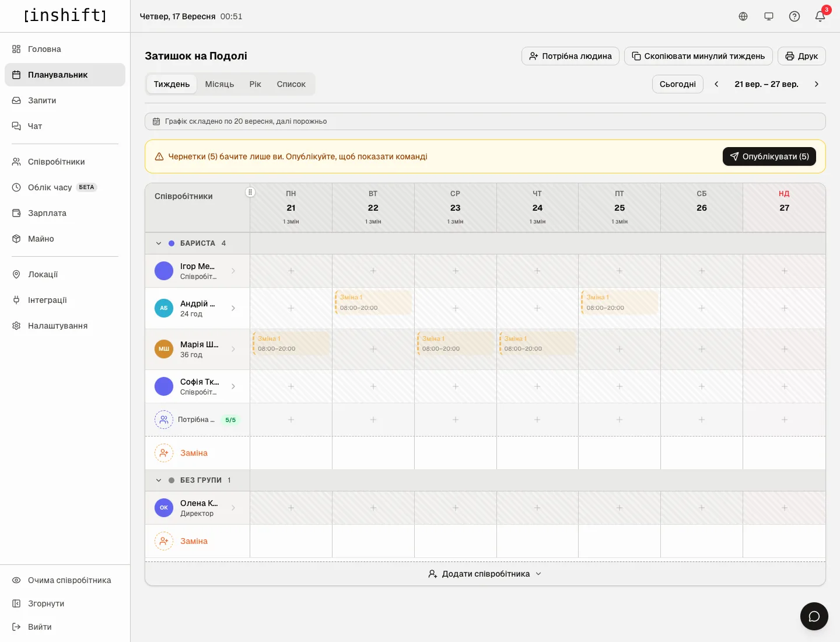Switch to Список view tab
This screenshot has width=840, height=642.
pos(291,84)
